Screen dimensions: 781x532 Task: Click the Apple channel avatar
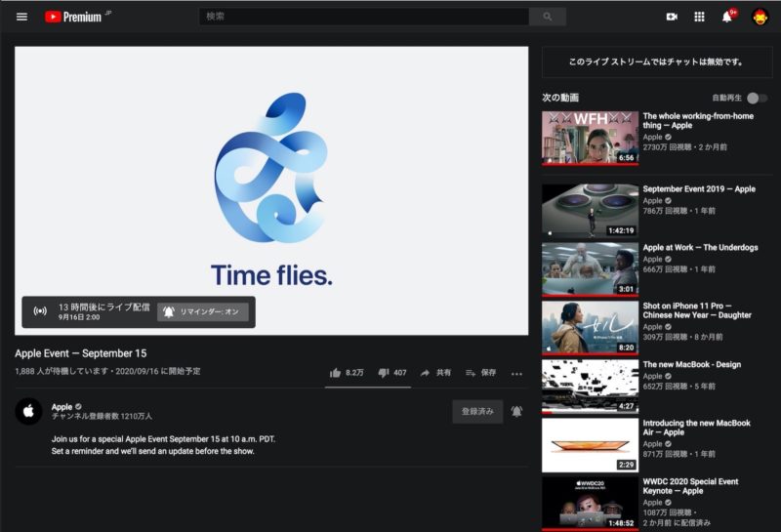pyautogui.click(x=28, y=412)
